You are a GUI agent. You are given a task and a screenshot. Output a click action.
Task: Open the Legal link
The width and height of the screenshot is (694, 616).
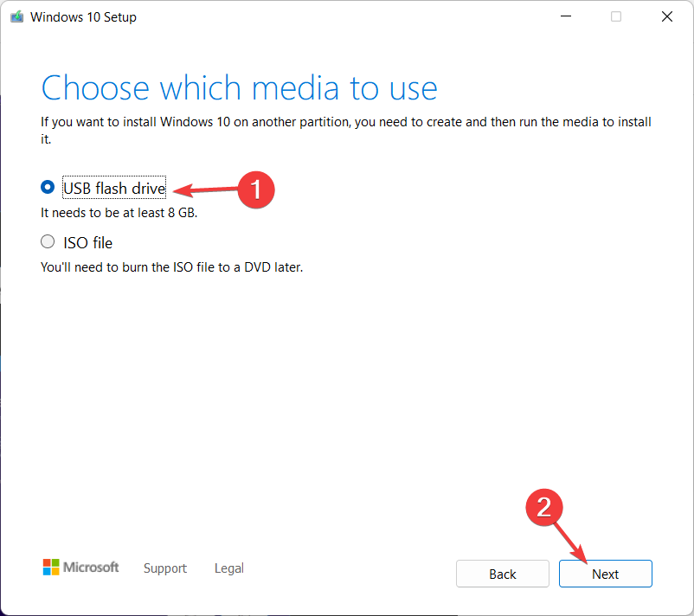coord(228,568)
